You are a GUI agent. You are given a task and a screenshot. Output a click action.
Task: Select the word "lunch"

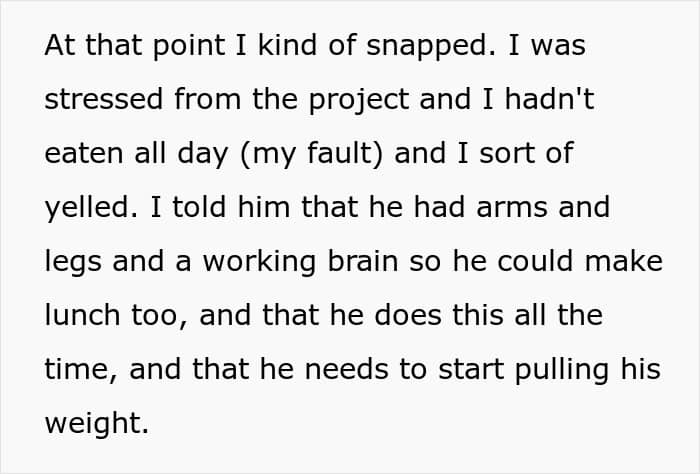click(82, 315)
